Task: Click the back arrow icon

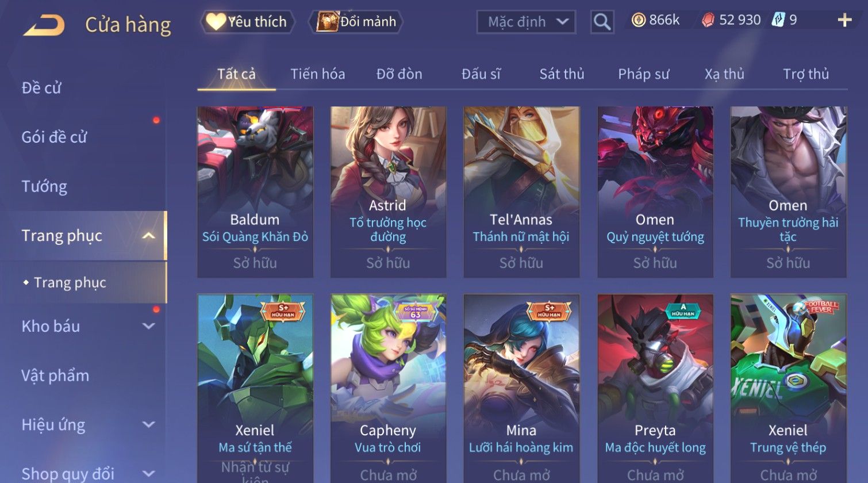Action: (x=44, y=25)
